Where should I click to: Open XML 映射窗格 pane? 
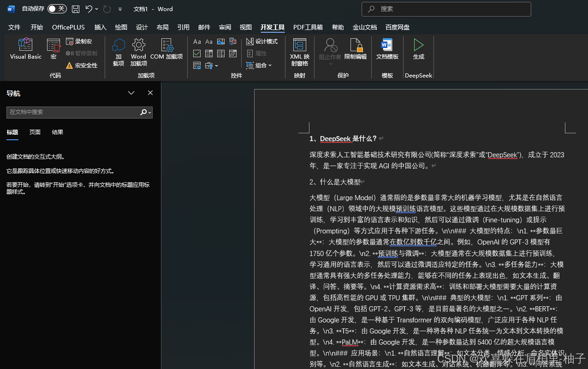[299, 52]
